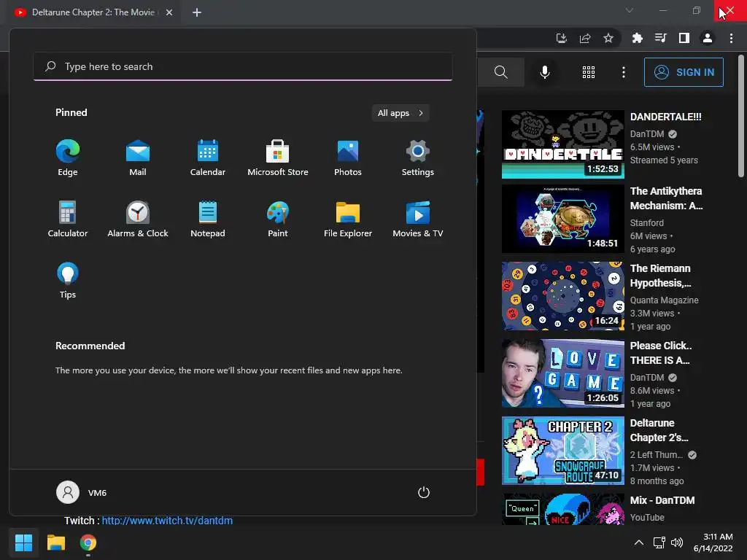Screen dimensions: 747x560
Task: Open Notepad from pinned apps
Action: (208, 219)
